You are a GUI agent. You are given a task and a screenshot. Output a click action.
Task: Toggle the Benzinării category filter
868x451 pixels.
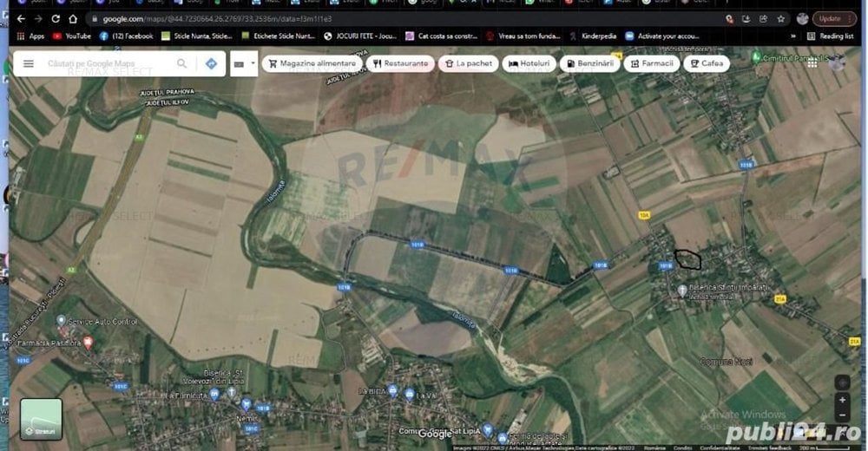(x=590, y=64)
